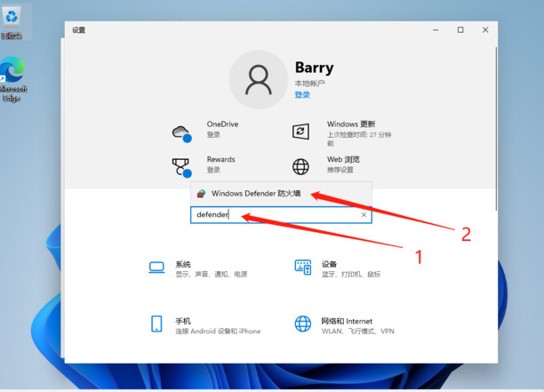544x392 pixels.
Task: Open the 系统 system laptop icon
Action: [156, 268]
